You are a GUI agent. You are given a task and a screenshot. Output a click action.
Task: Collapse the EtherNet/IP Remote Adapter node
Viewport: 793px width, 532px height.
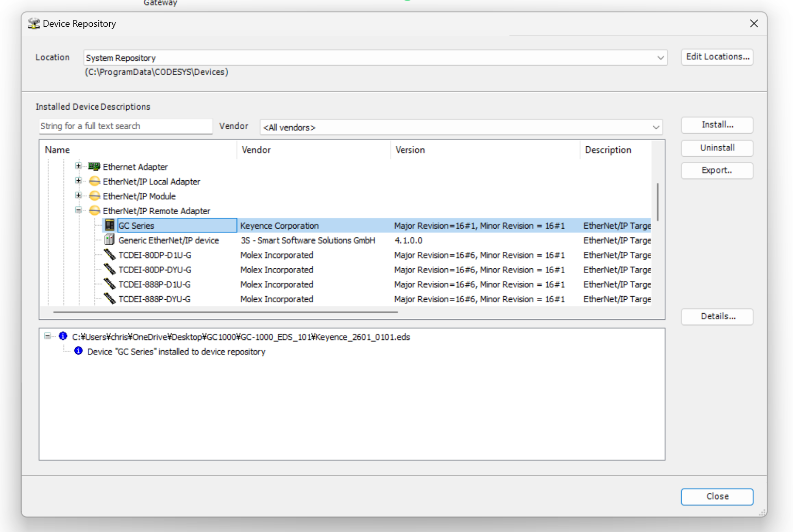click(x=78, y=210)
